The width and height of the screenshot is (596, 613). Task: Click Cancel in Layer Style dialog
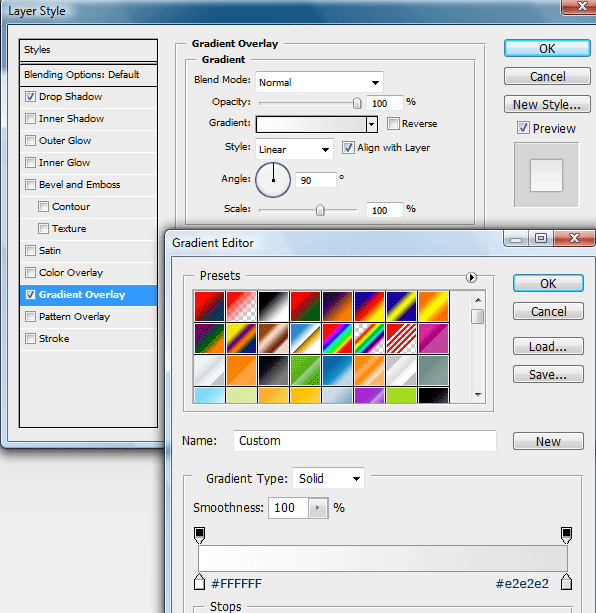point(547,76)
